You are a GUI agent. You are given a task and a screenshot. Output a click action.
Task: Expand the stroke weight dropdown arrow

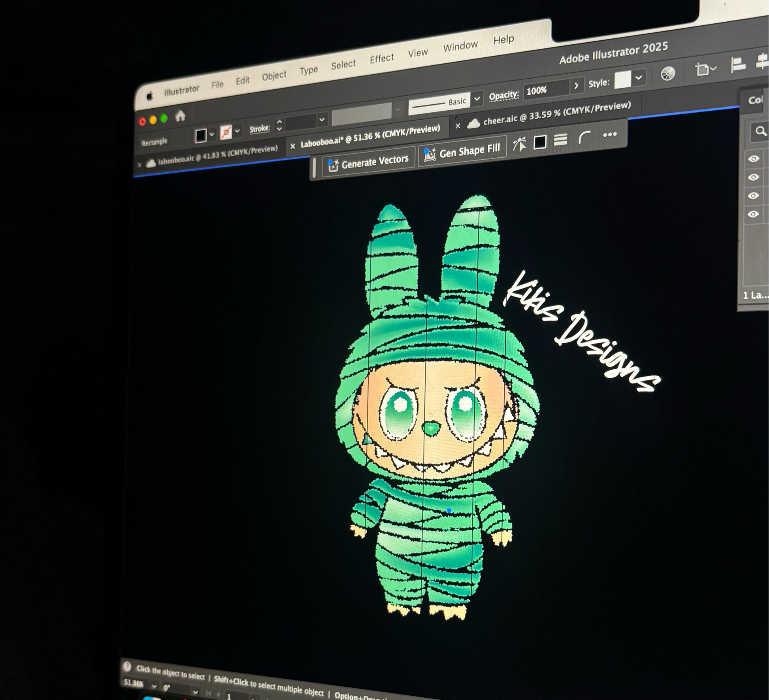[x=322, y=119]
